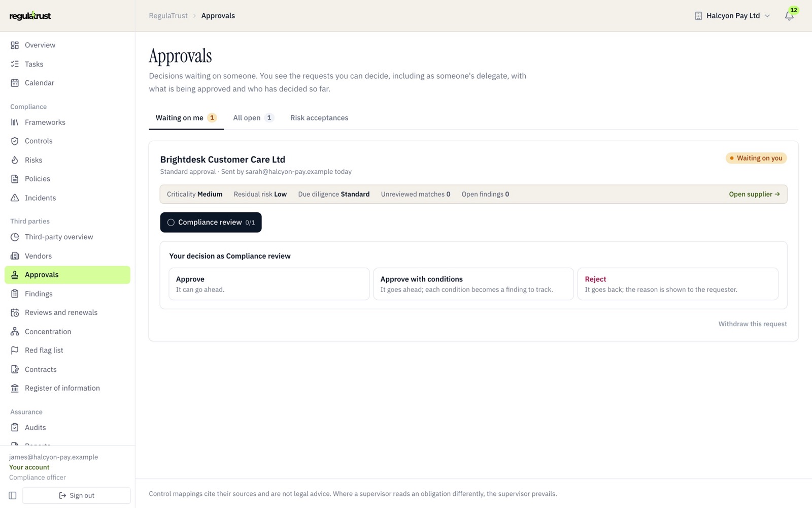The height and width of the screenshot is (508, 812).
Task: Click Withdraw this request link
Action: [x=753, y=324]
